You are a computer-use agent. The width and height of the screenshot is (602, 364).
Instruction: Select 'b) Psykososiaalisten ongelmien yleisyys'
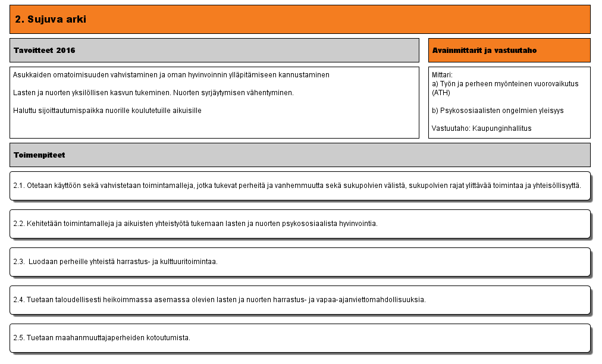497,111
